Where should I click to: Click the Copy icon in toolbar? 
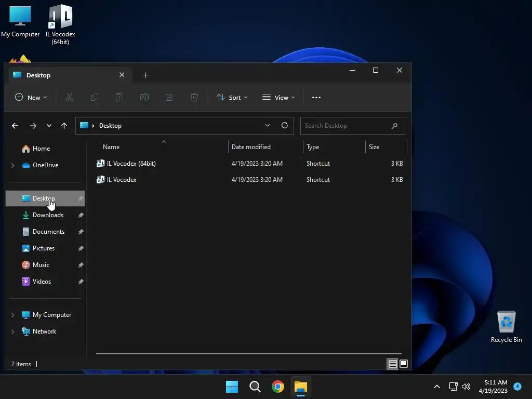point(95,97)
